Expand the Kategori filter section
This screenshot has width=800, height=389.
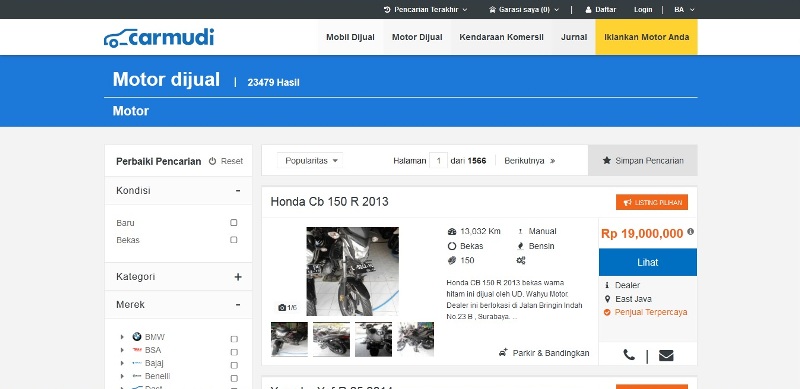pyautogui.click(x=238, y=277)
